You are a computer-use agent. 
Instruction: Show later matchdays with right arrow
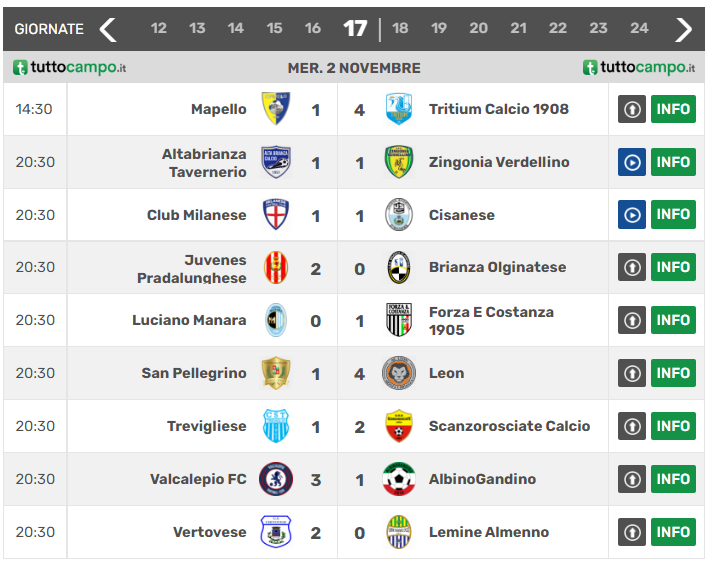[x=683, y=29]
